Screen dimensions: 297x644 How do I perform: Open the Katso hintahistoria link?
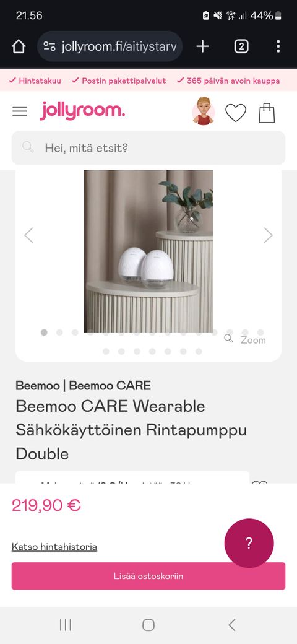coord(54,547)
